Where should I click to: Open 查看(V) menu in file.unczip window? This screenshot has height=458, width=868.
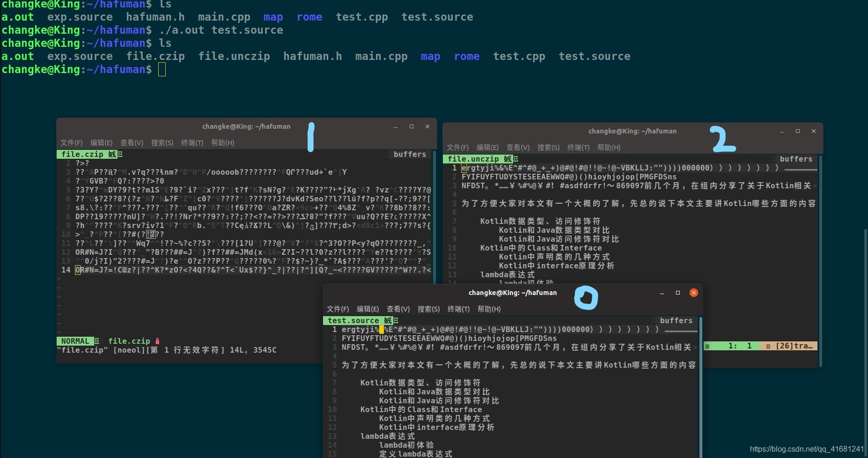pos(518,148)
